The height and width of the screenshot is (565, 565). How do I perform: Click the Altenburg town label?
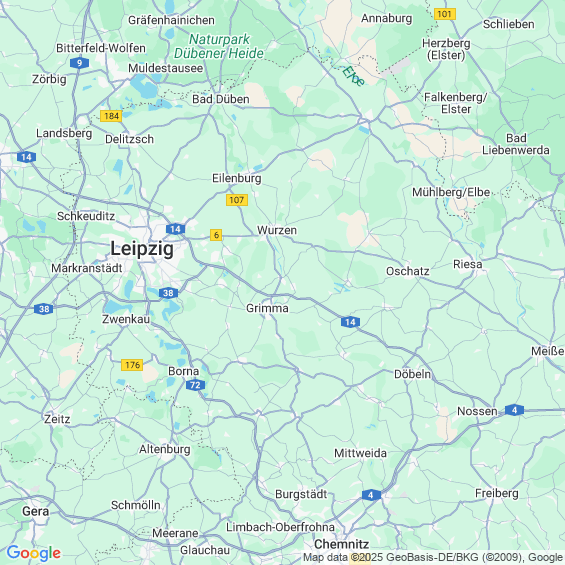coord(165,449)
